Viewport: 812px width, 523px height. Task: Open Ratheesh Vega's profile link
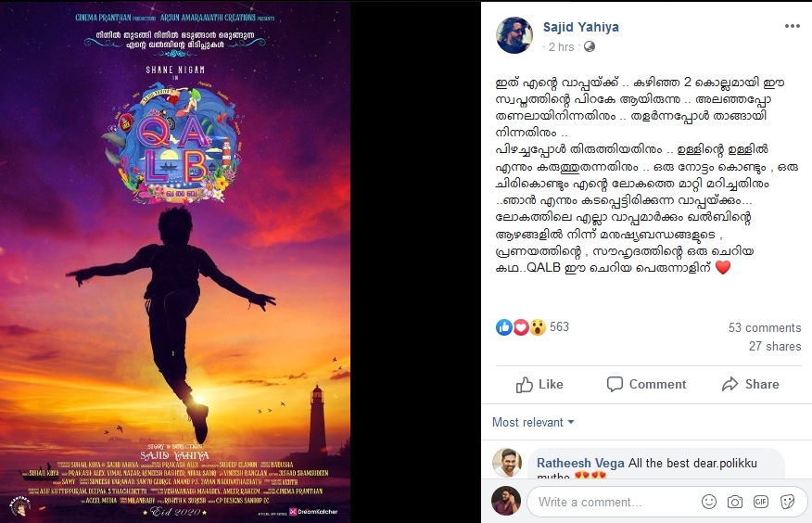click(580, 463)
